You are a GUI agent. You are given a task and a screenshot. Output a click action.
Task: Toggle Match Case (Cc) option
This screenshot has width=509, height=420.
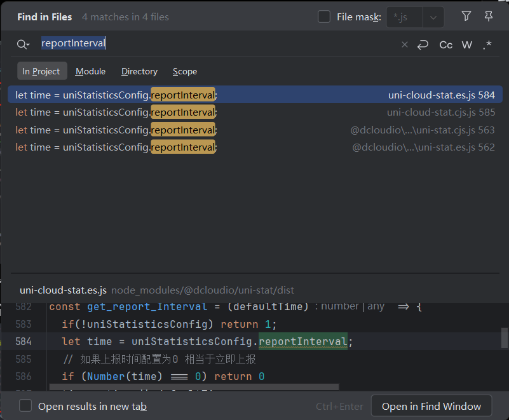[446, 44]
